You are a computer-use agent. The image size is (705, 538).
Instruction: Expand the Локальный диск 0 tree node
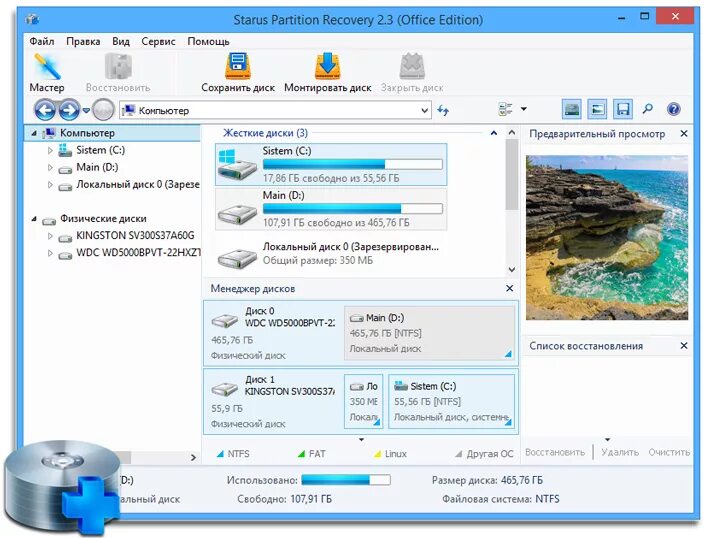[50, 185]
